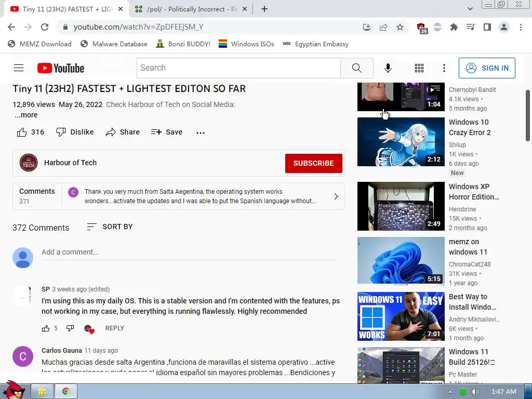Open the Egyptian Embassy bookmark
532x399 pixels.
[x=315, y=44]
